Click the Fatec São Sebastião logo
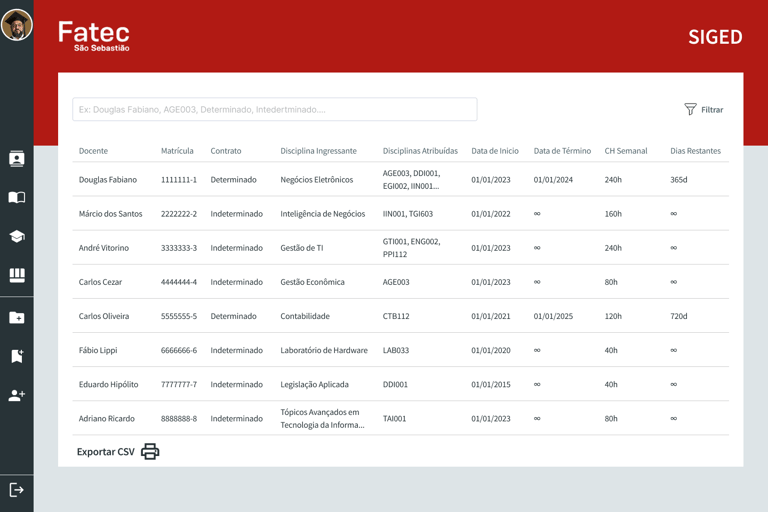This screenshot has width=768, height=512. tap(94, 36)
